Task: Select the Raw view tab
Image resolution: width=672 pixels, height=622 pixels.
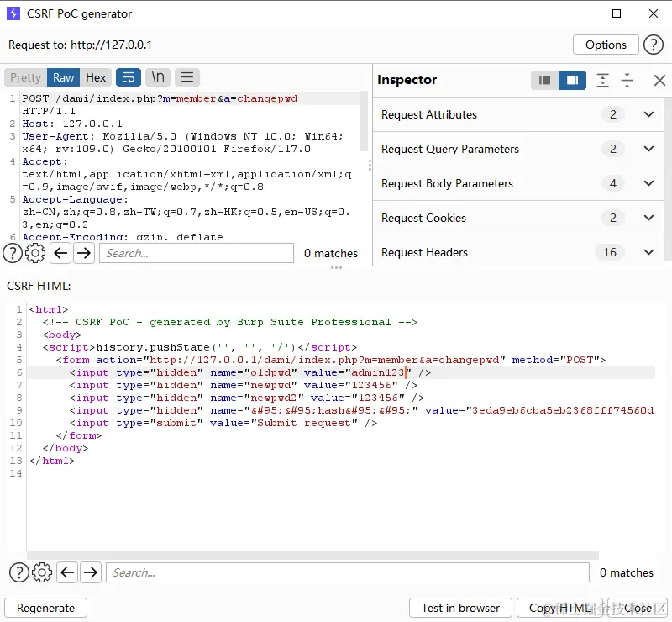Action: point(64,77)
